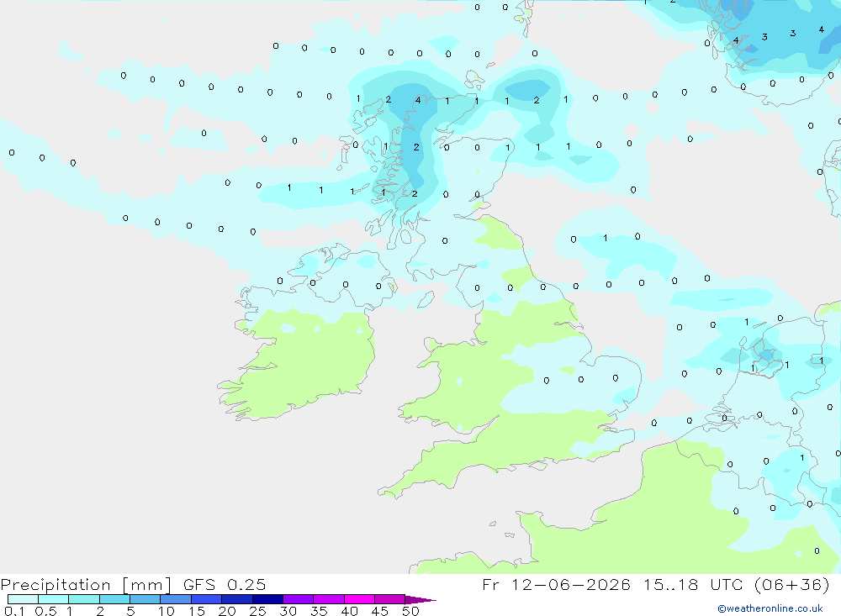Select the 0.5–1 mm light cyan legend swatch
This screenshot has height=616, width=841.
click(53, 599)
